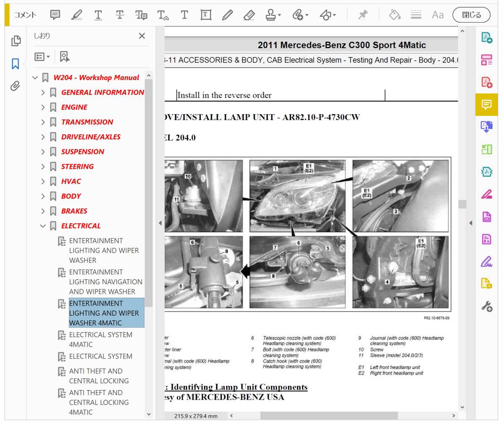The image size is (504, 427).
Task: Toggle the keep tool selected pin
Action: 363,15
